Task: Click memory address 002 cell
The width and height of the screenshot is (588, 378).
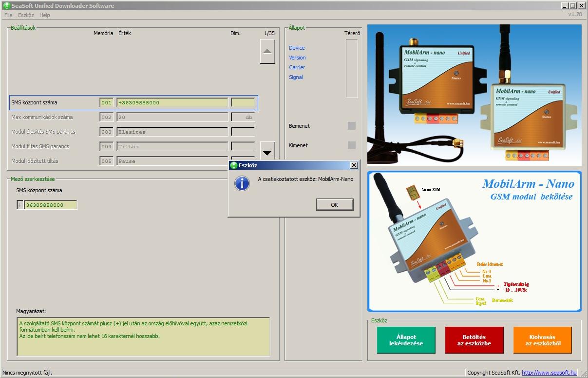Action: (107, 118)
